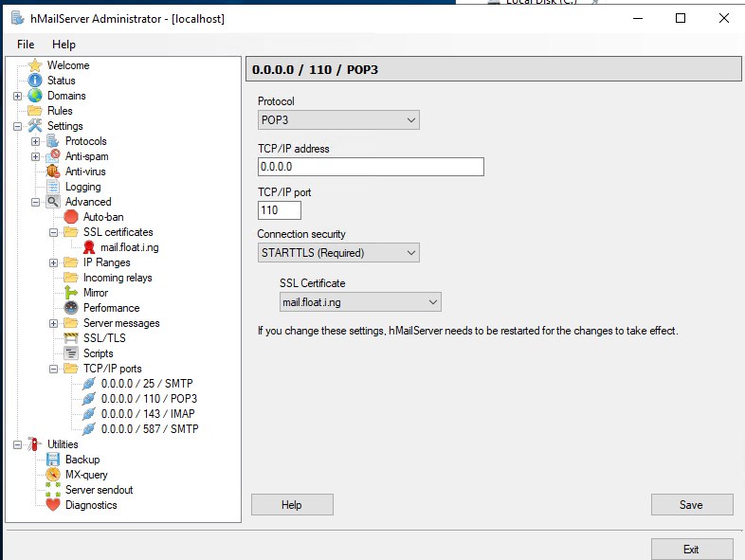The width and height of the screenshot is (745, 560).
Task: Click the Logging document icon
Action: (53, 187)
